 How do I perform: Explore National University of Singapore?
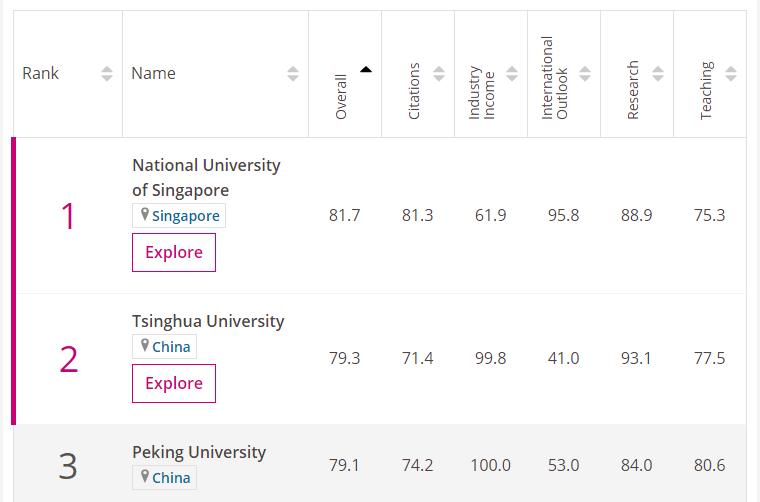tap(174, 252)
